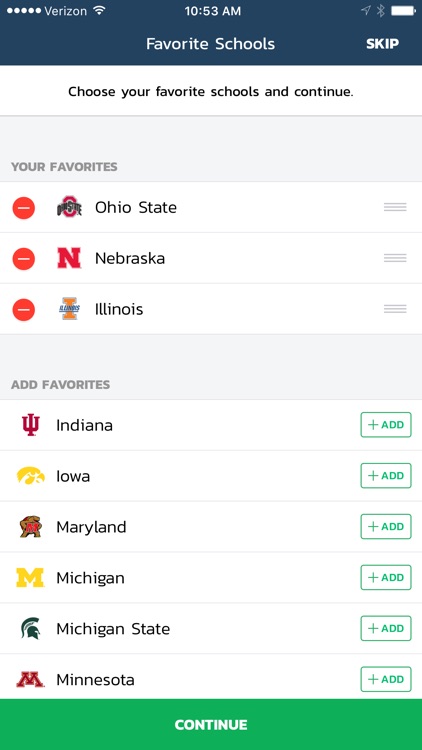Grab the Ohio State reorder handle
Viewport: 422px width, 750px height.
395,207
